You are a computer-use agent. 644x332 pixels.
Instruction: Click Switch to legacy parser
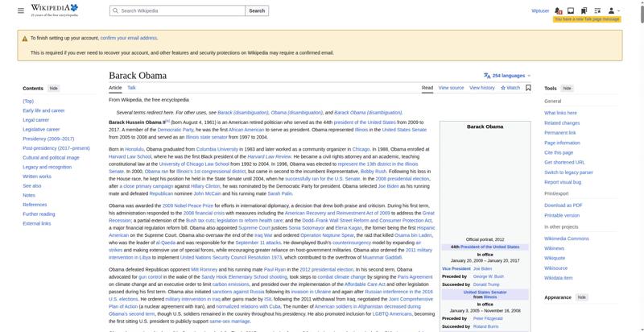569,172
